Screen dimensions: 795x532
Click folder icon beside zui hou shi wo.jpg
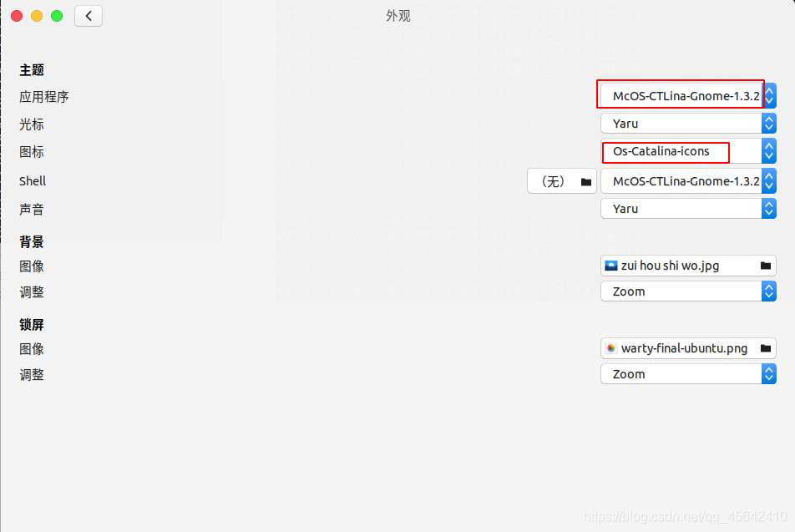(x=766, y=266)
